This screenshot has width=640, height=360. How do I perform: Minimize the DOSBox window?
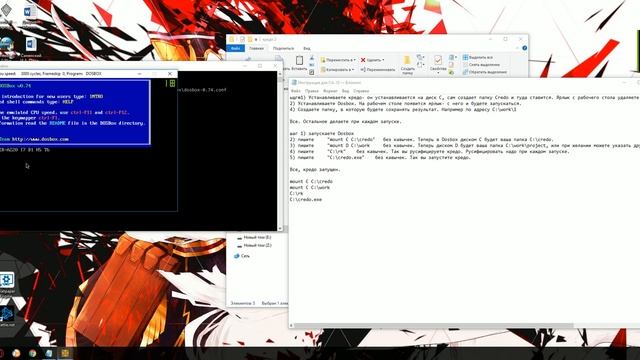pos(140,73)
